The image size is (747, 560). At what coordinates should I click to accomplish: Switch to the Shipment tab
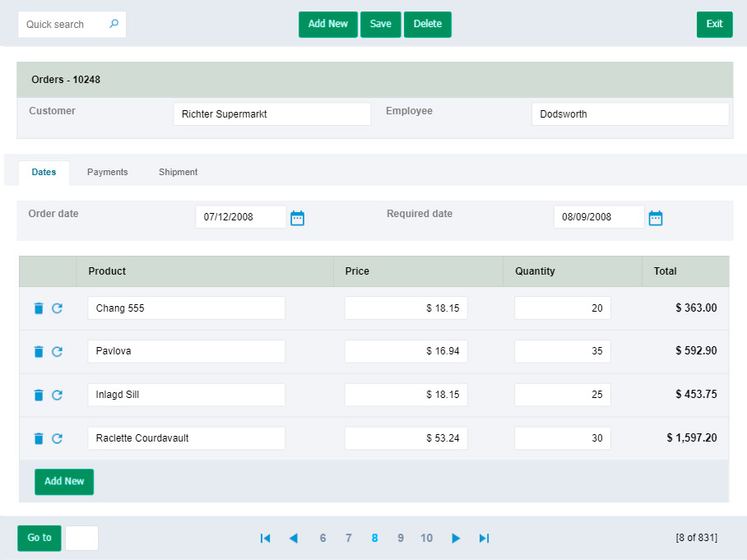point(179,172)
